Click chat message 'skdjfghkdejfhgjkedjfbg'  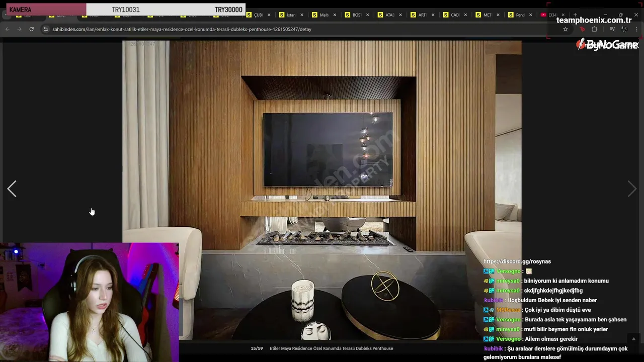(x=553, y=291)
